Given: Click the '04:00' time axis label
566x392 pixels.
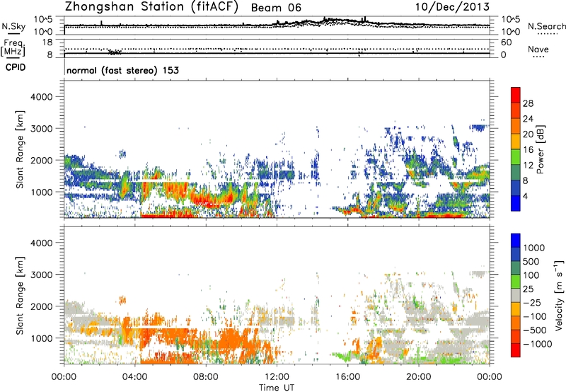Looking at the screenshot, I should (134, 376).
